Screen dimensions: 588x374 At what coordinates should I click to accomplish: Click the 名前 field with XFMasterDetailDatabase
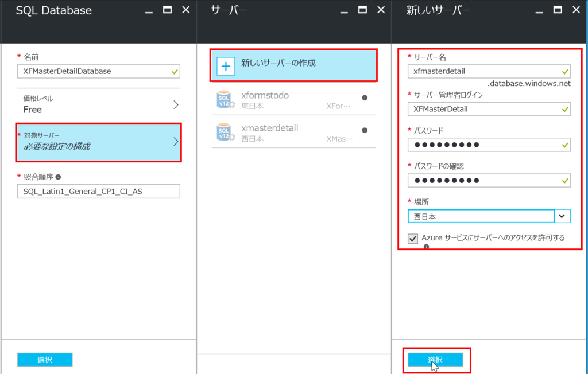[x=99, y=71]
